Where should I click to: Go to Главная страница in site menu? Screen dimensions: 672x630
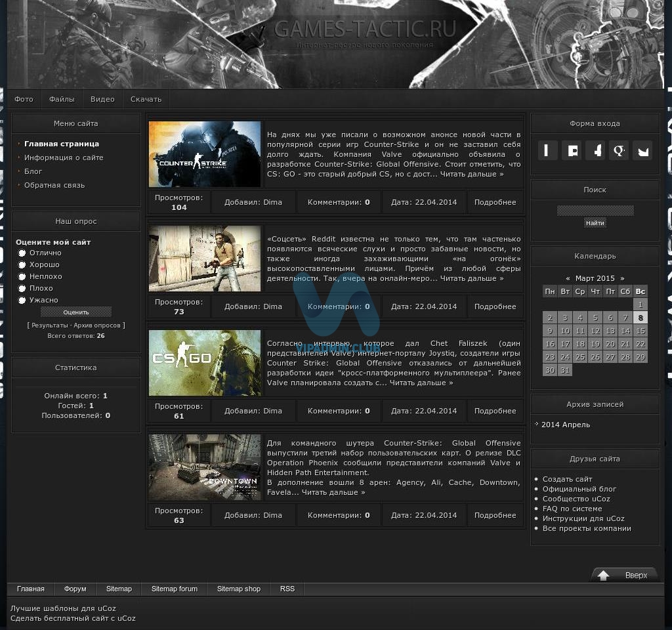62,144
